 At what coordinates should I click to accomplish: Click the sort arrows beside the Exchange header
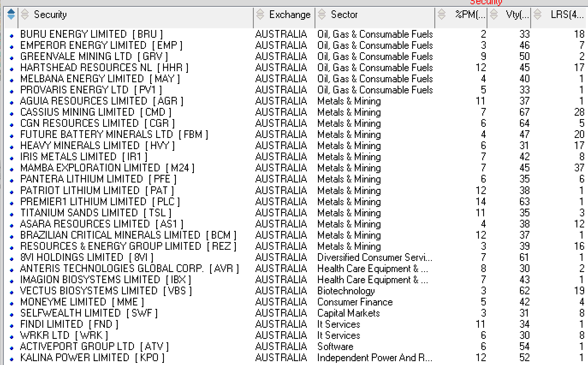point(260,15)
